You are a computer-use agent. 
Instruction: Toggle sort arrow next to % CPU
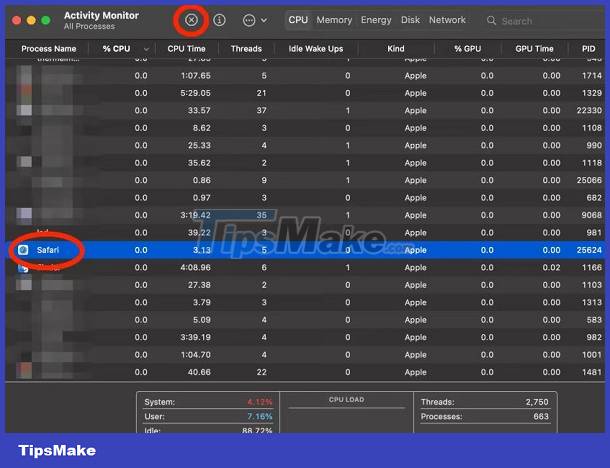(146, 49)
